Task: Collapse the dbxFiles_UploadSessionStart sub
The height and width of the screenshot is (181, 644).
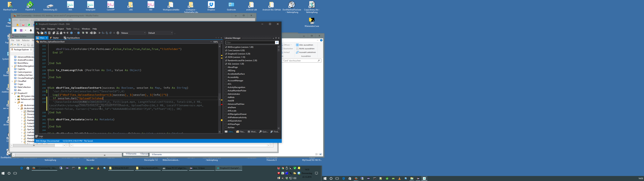Action: tap(48, 88)
